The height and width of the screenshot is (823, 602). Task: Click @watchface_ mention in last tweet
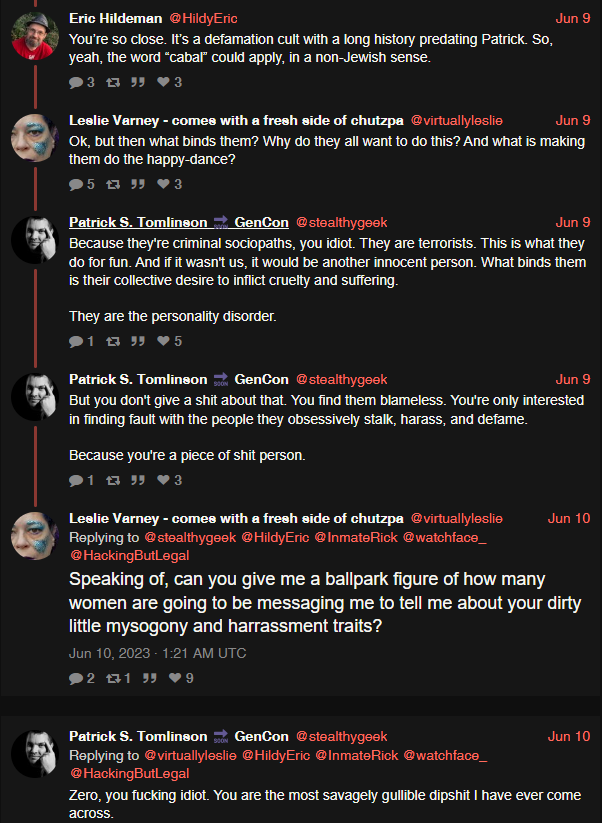445,755
